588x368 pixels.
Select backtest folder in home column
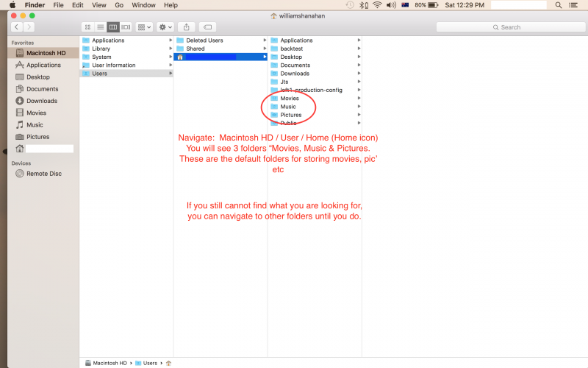(x=315, y=49)
